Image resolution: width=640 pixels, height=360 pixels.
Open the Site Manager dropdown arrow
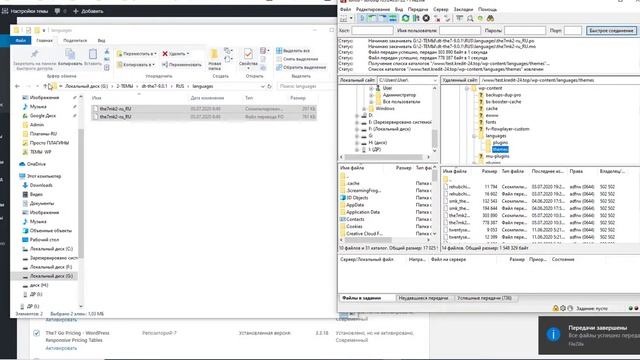pos(351,18)
